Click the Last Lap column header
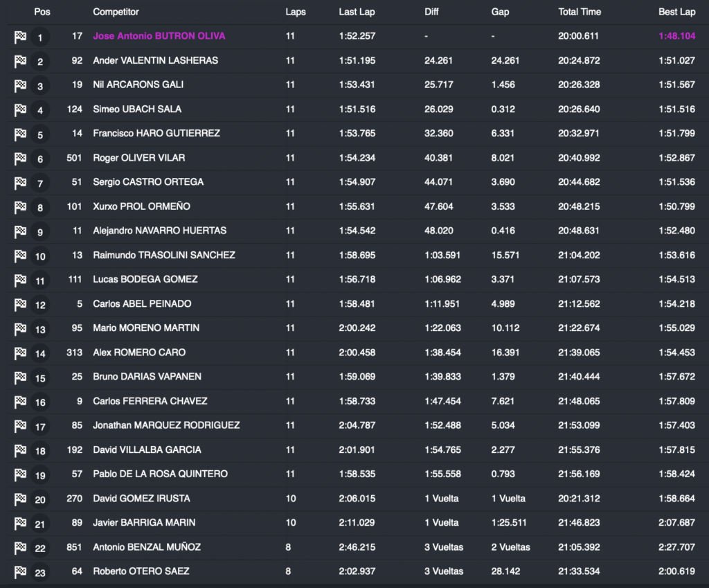The width and height of the screenshot is (709, 588). (357, 12)
